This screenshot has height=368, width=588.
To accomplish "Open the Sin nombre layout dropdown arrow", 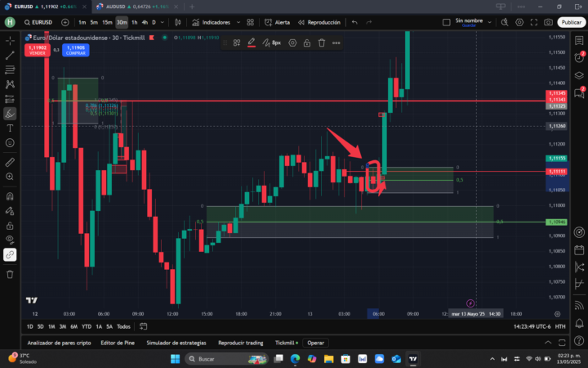I will [489, 23].
